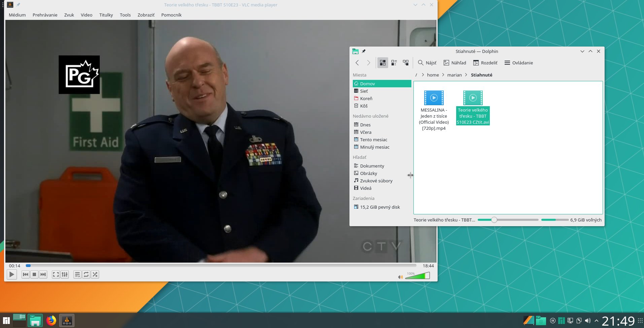Click the VLC taskbar entry
The width and height of the screenshot is (644, 328).
[67, 320]
